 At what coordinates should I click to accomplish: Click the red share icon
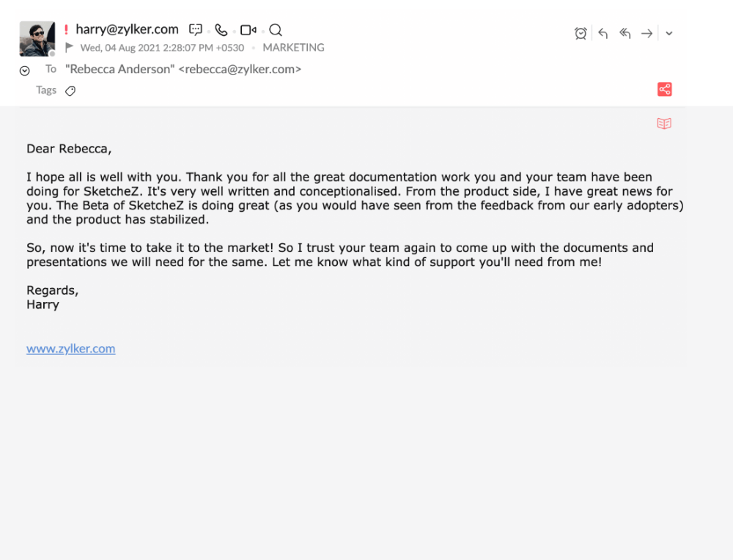665,89
